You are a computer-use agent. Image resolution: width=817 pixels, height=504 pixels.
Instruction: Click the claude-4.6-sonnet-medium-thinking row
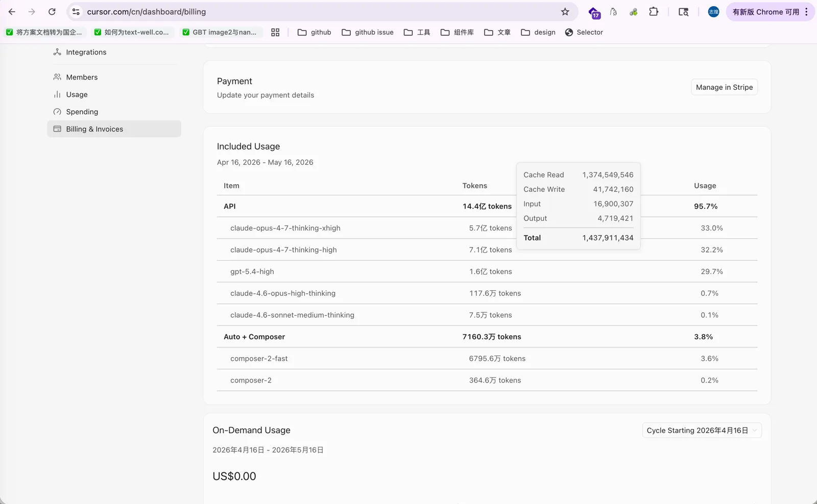point(487,315)
